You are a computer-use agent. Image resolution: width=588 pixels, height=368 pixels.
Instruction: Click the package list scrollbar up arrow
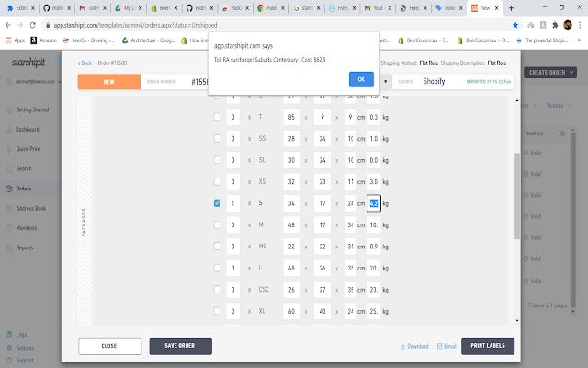tap(517, 100)
